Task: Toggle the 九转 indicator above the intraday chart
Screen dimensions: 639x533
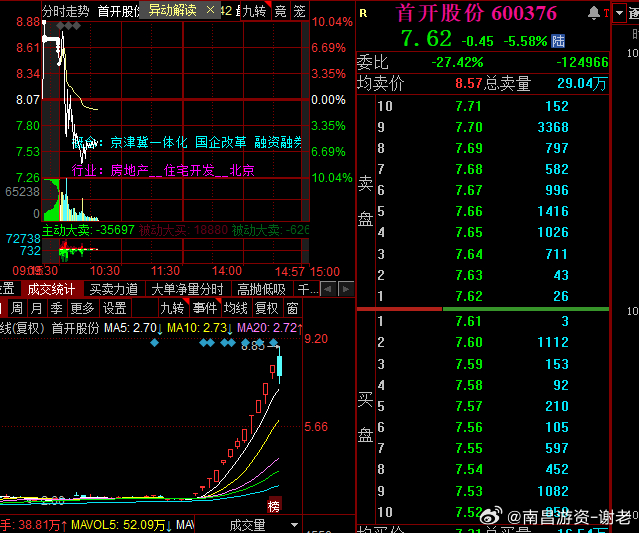Action: 255,11
